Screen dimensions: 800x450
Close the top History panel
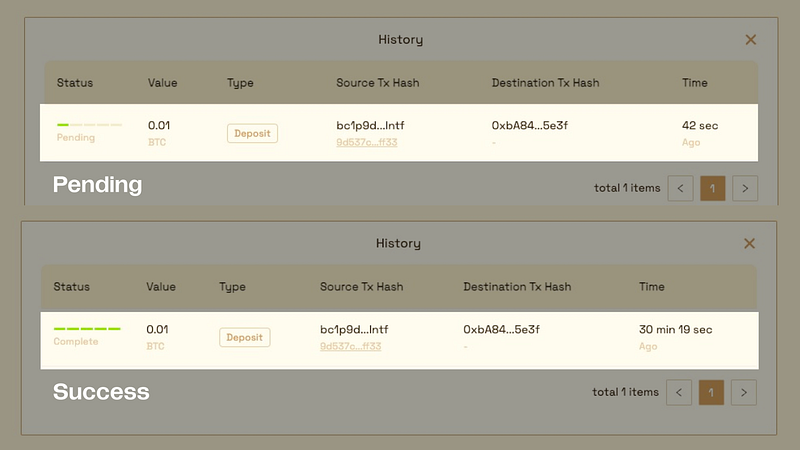(750, 40)
